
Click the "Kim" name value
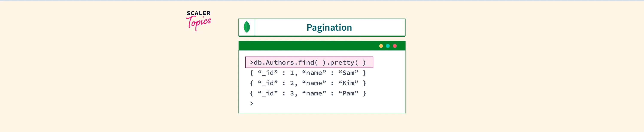pyautogui.click(x=348, y=83)
